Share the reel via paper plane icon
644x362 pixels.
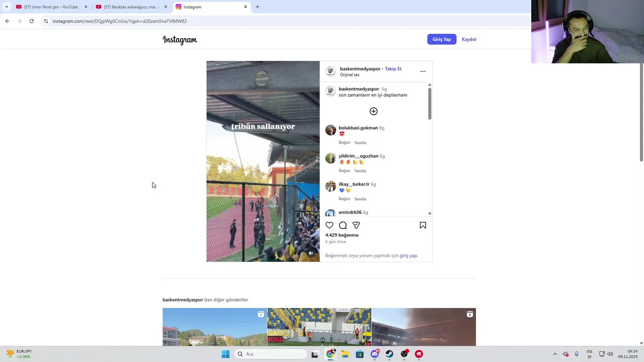[356, 225]
